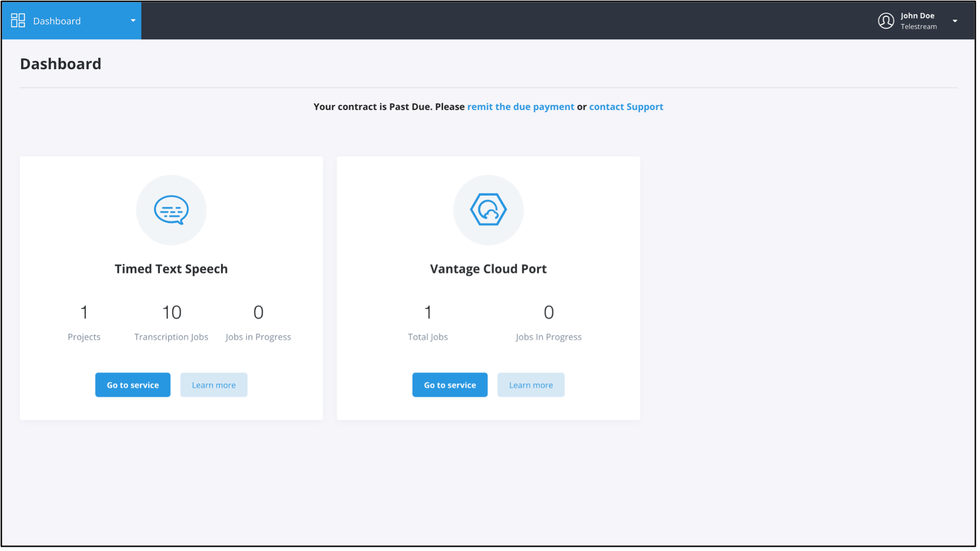Screen dimensions: 980x551
Task: Click the Dashboard grid icon
Action: click(18, 21)
